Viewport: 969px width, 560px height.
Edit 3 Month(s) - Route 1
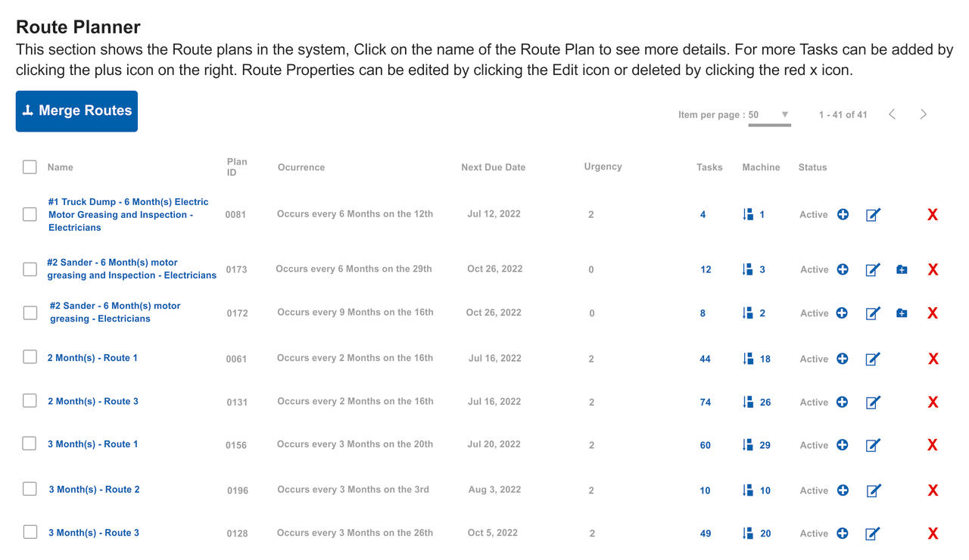tap(873, 446)
